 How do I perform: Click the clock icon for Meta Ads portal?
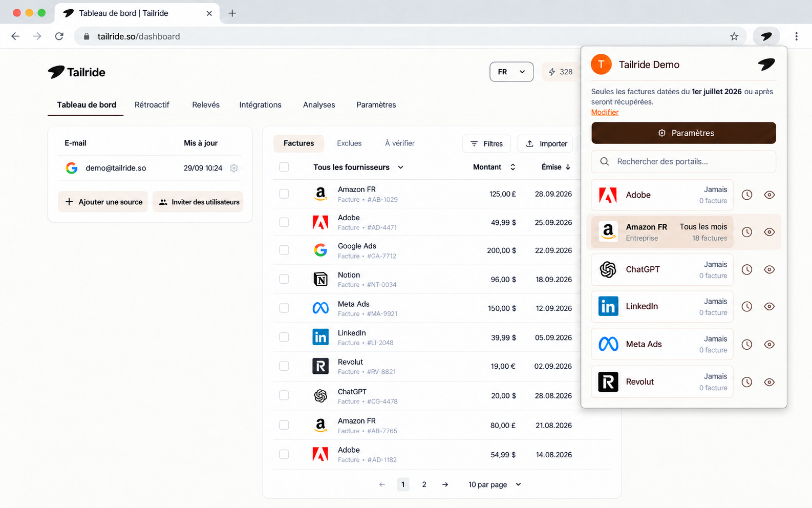point(747,344)
